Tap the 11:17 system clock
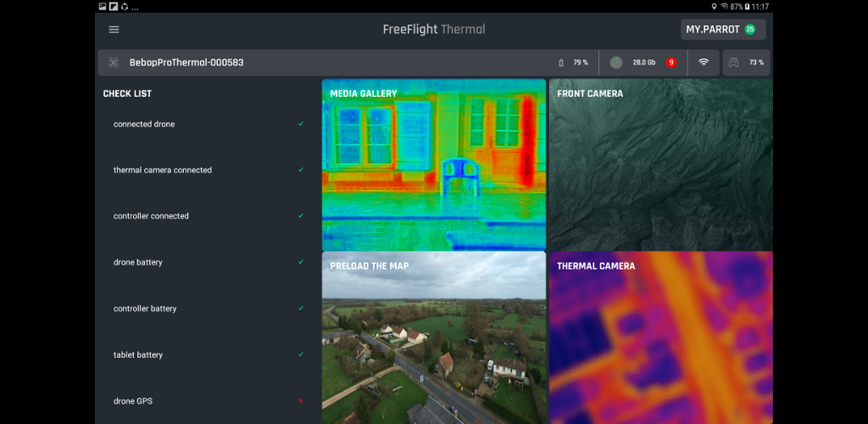This screenshot has height=424, width=868. pyautogui.click(x=760, y=7)
